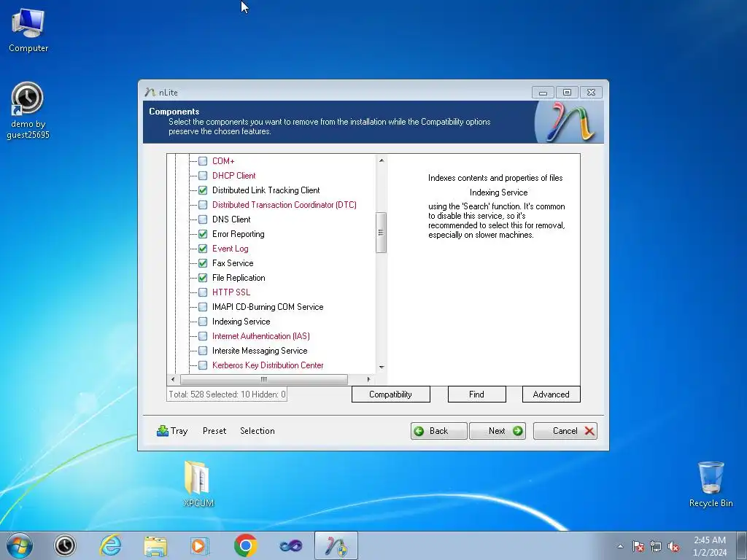Click the Show Desktop strip
747x560 pixels.
(x=742, y=545)
